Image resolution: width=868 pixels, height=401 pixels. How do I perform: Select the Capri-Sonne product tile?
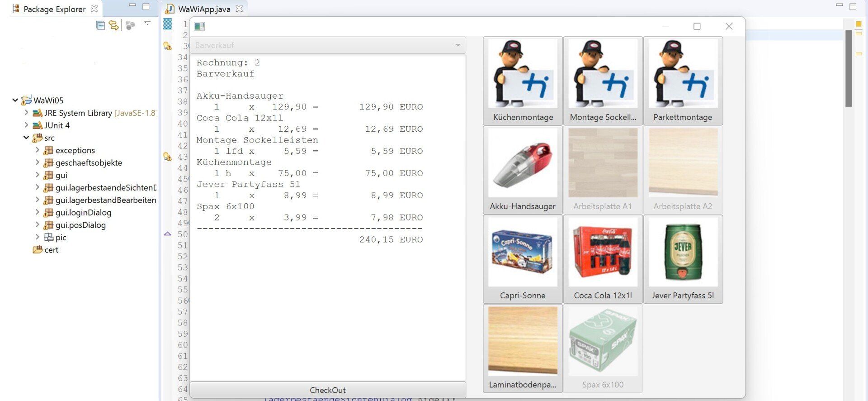pos(523,259)
